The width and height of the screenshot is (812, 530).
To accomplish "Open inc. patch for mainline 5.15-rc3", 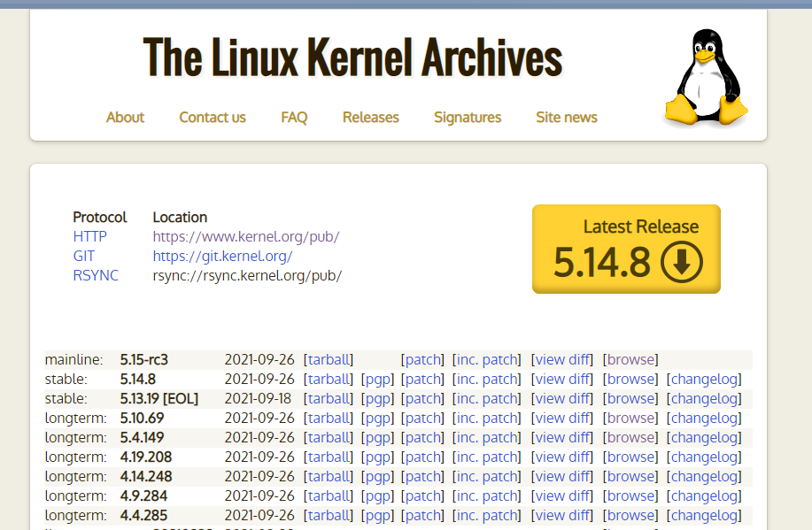I will coord(487,360).
